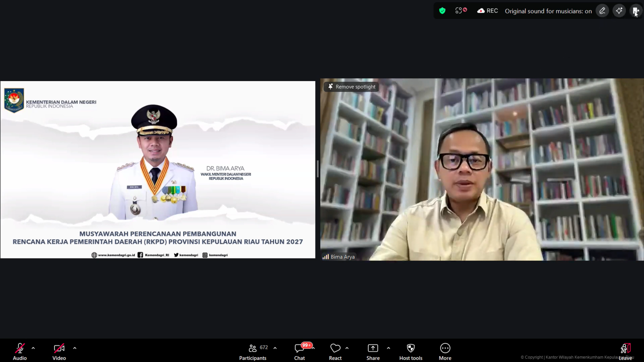This screenshot has width=644, height=362.
Task: Click green encryption shield icon
Action: click(x=442, y=11)
